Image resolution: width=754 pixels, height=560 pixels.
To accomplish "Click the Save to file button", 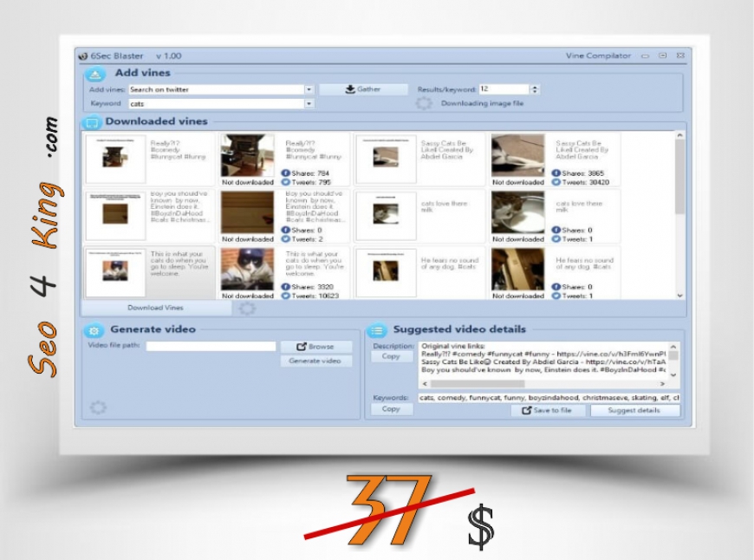I will pyautogui.click(x=549, y=410).
